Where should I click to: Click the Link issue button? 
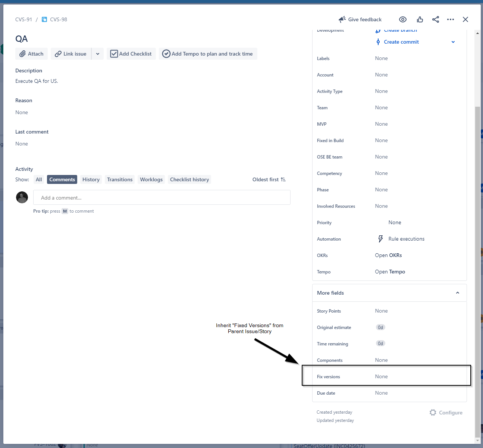click(71, 54)
